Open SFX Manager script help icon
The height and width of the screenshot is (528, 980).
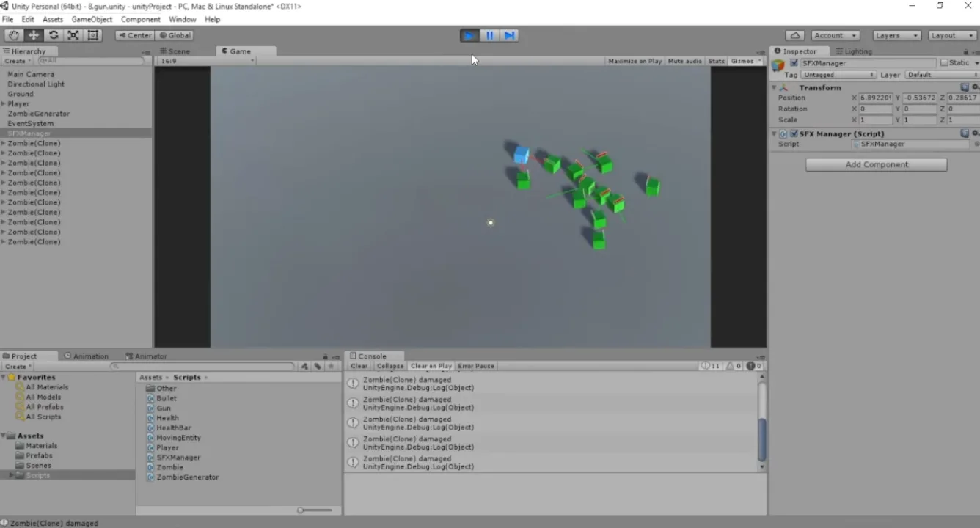[965, 133]
